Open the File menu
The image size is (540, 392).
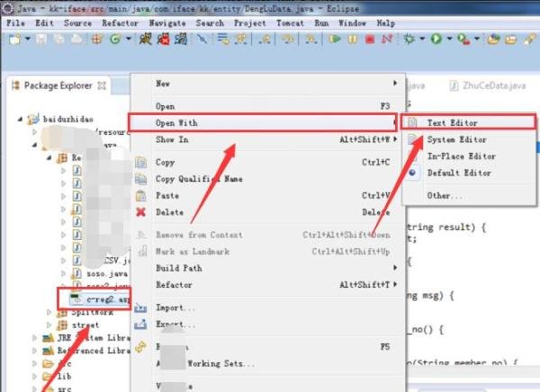(x=15, y=23)
